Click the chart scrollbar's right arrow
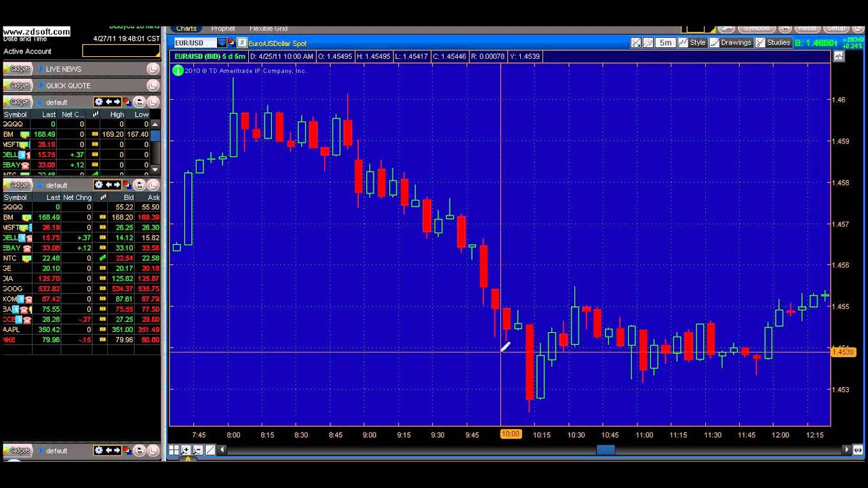The width and height of the screenshot is (868, 488). click(846, 449)
